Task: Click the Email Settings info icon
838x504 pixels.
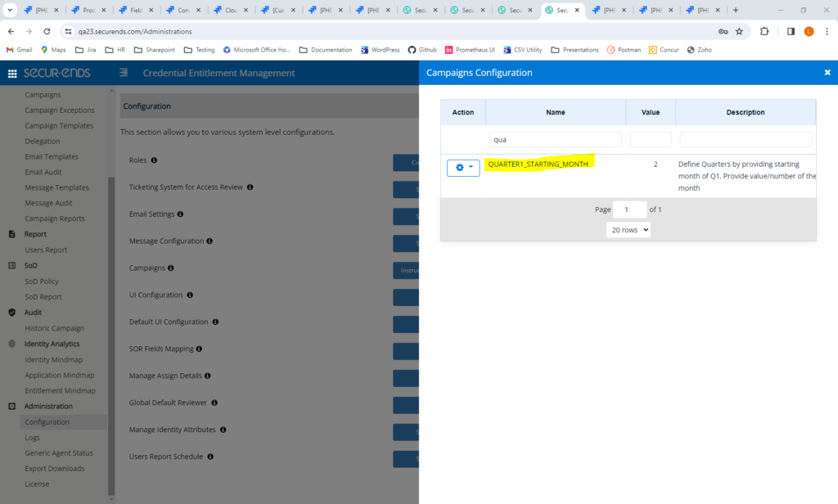Action: [x=181, y=214]
